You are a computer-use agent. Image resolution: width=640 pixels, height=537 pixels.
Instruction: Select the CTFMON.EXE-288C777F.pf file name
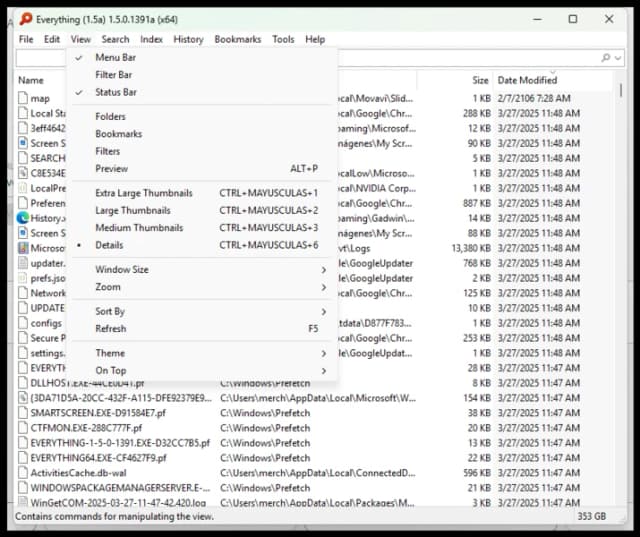(x=86, y=428)
